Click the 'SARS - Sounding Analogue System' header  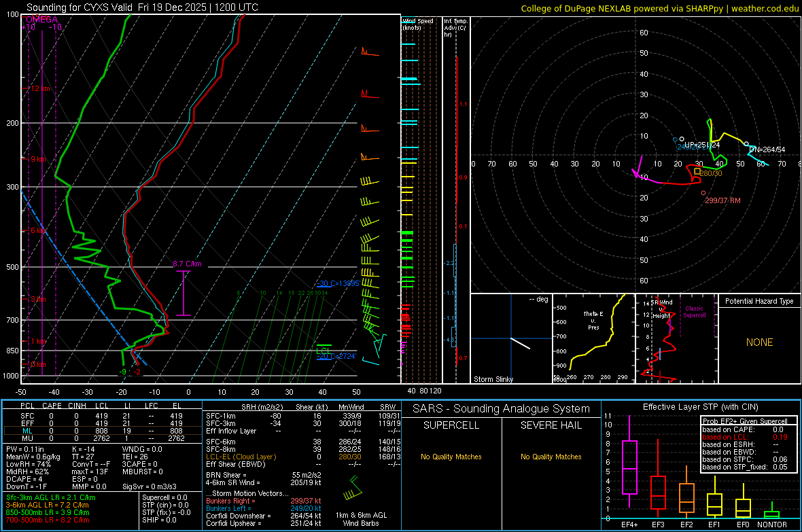[501, 409]
